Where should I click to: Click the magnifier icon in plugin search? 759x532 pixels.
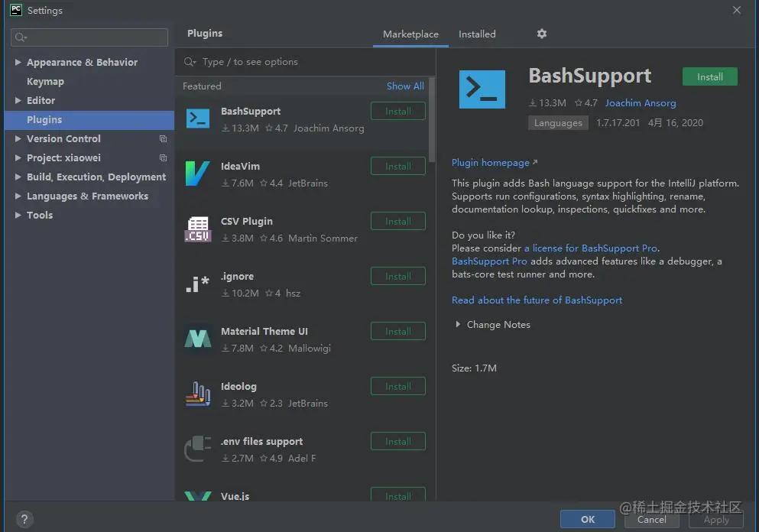click(x=190, y=62)
